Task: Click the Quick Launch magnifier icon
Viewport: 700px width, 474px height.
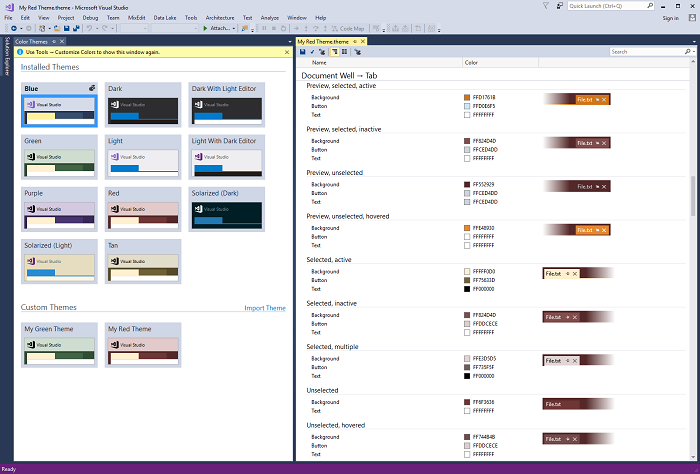Action: click(x=650, y=6)
